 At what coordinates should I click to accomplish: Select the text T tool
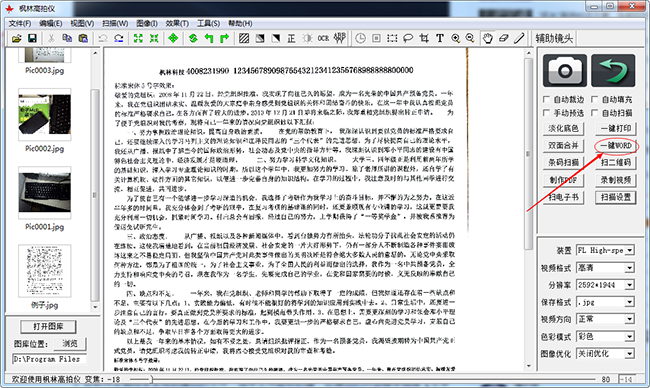tap(440, 39)
